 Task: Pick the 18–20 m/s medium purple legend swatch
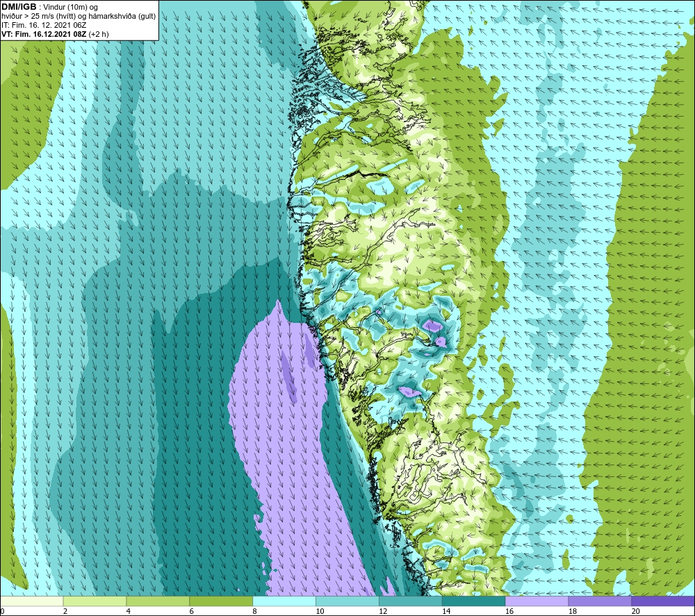(600, 601)
